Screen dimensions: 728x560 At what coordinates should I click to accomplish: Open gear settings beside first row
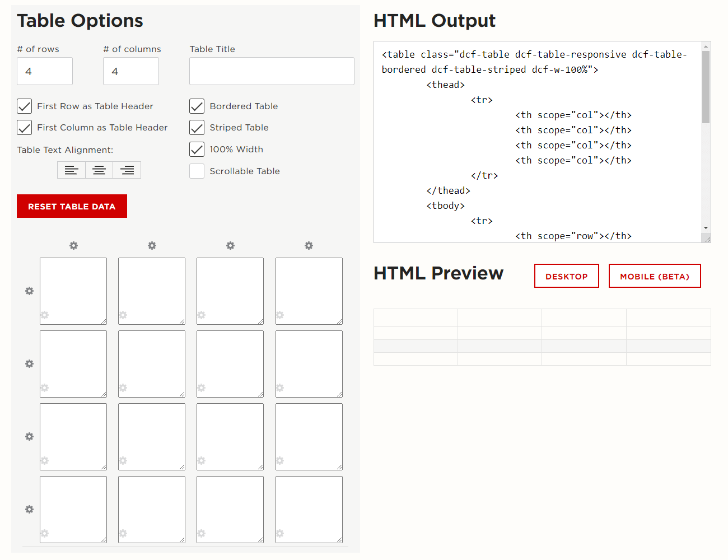pyautogui.click(x=30, y=291)
